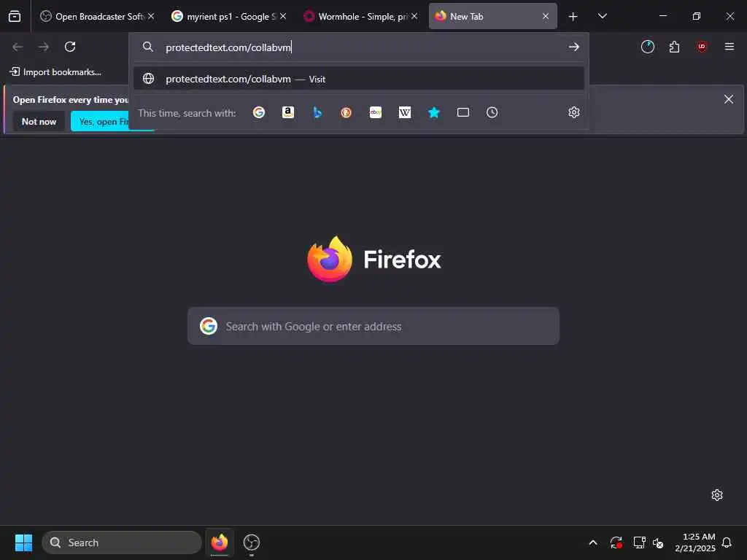Click the taskbar Search box

(122, 542)
